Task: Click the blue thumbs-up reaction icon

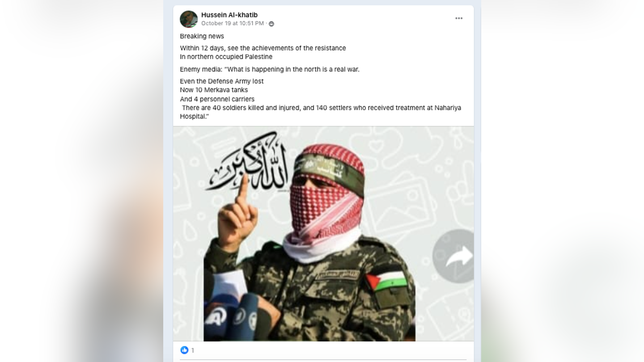Action: coord(184,350)
